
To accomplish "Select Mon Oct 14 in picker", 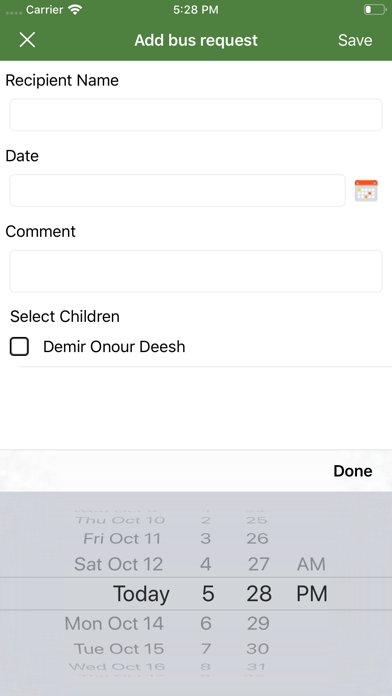I will (x=114, y=624).
